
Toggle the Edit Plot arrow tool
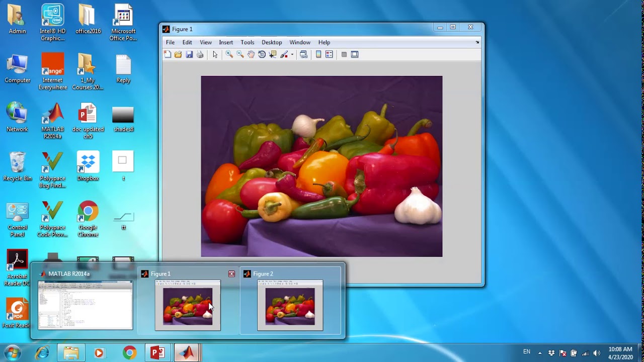(x=215, y=54)
